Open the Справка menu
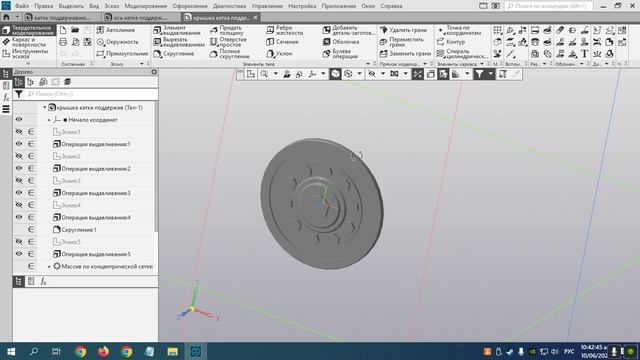 (x=391, y=6)
